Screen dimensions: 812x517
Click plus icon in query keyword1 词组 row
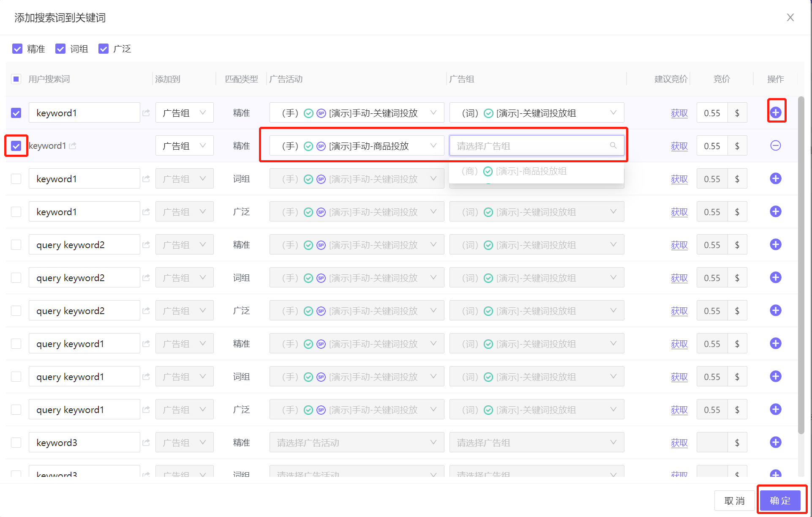776,376
